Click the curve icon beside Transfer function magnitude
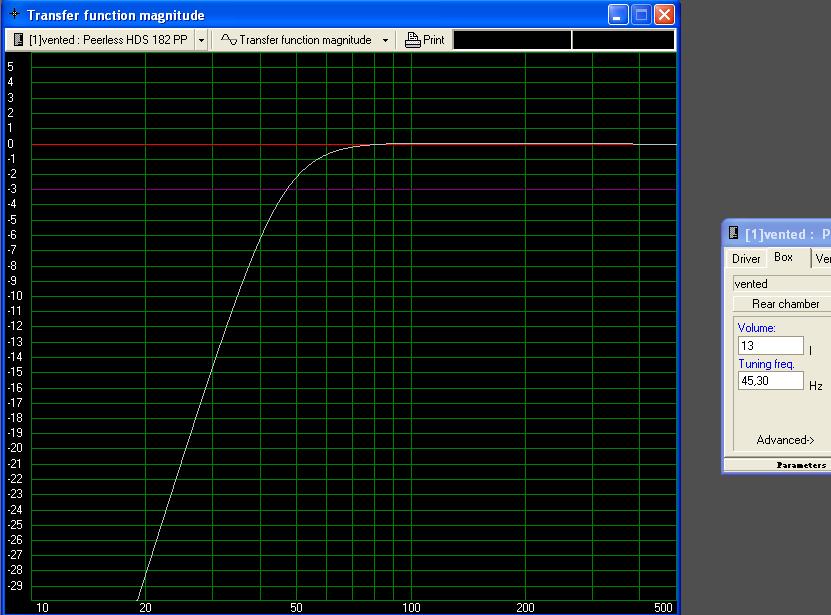The image size is (831, 615). click(x=228, y=40)
